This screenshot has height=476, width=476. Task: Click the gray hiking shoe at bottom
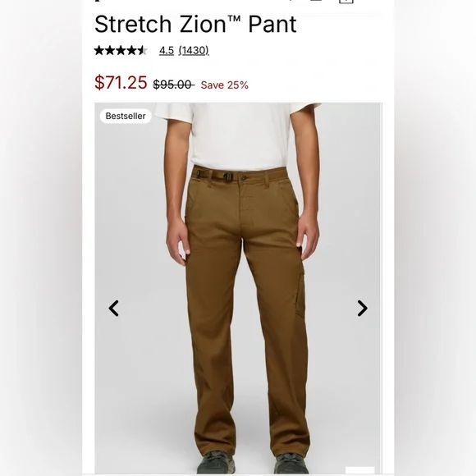pyautogui.click(x=216, y=463)
